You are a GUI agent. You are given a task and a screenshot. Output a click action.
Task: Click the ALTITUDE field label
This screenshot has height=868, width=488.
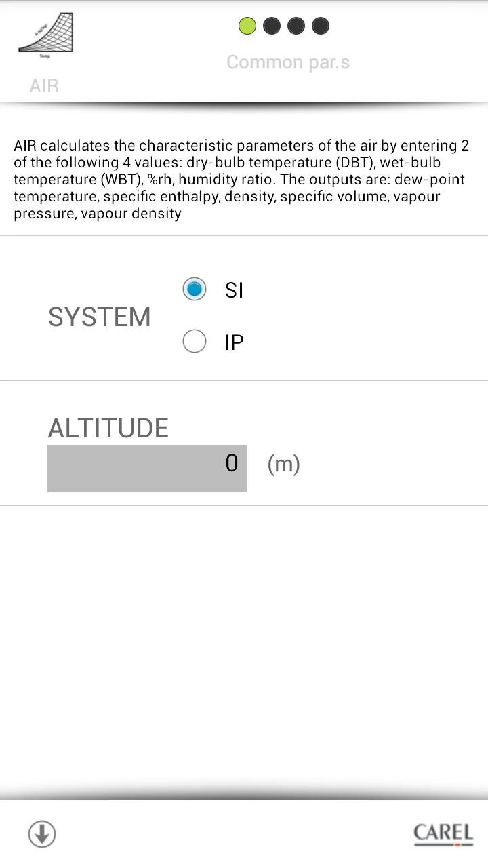pyautogui.click(x=108, y=428)
